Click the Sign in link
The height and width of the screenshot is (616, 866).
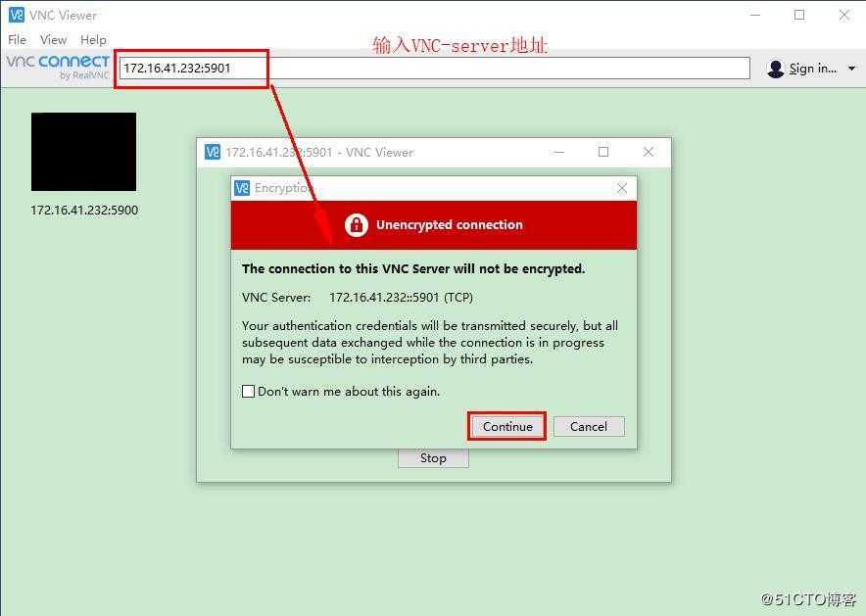tap(812, 69)
